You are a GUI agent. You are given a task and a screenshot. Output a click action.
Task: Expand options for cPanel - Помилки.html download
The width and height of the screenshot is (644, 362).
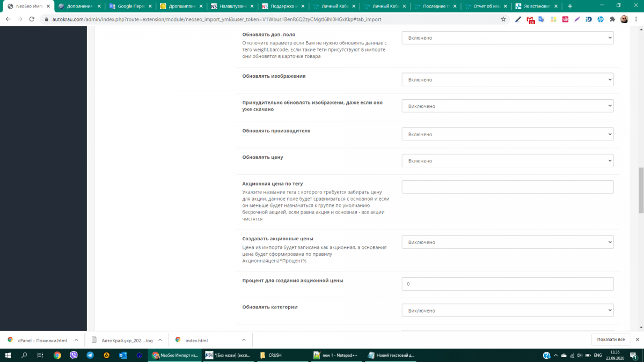click(x=76, y=340)
